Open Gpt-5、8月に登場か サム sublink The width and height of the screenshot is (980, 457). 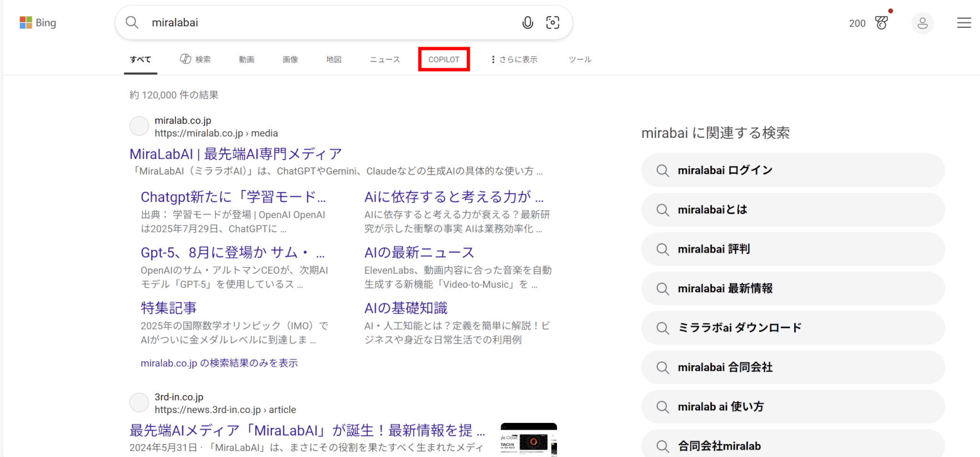(233, 252)
